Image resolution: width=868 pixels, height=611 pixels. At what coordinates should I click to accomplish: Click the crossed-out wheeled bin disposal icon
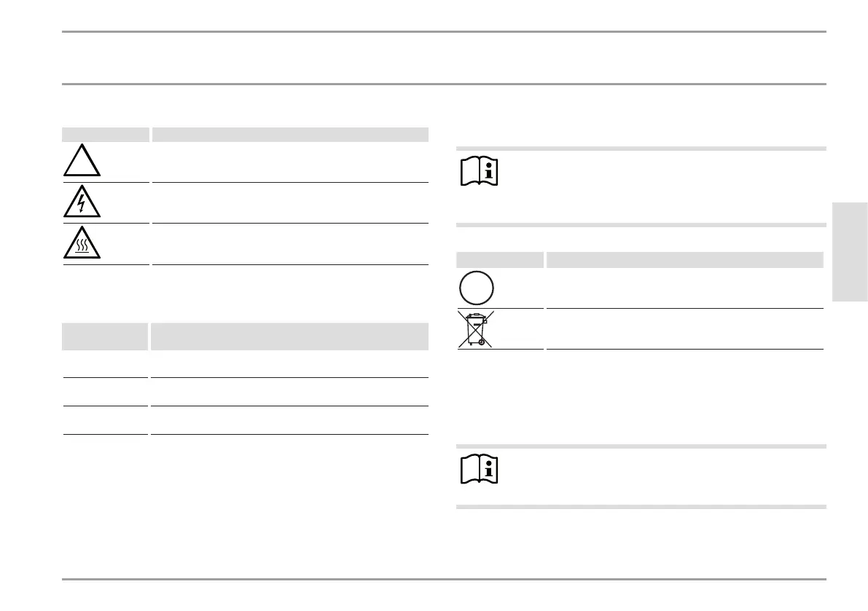click(476, 329)
